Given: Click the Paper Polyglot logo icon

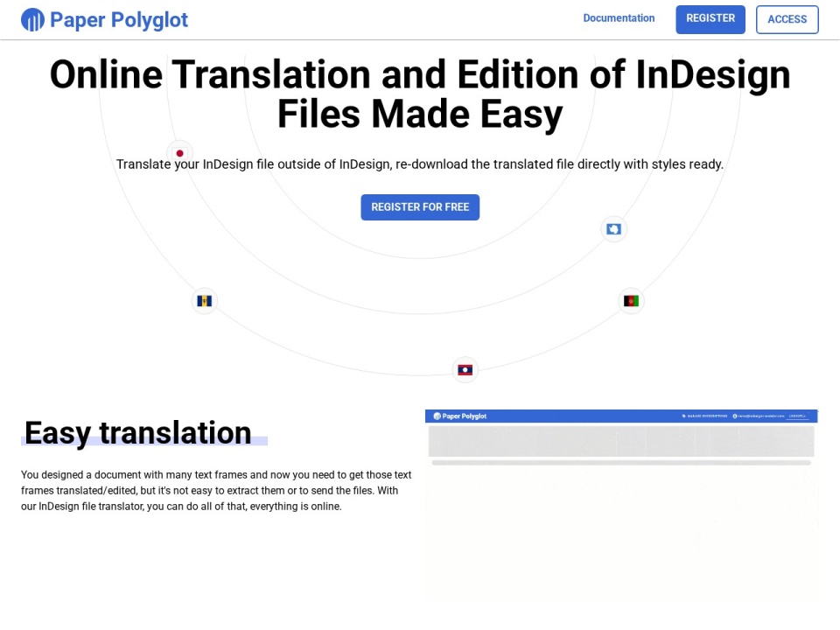Looking at the screenshot, I should tap(32, 20).
